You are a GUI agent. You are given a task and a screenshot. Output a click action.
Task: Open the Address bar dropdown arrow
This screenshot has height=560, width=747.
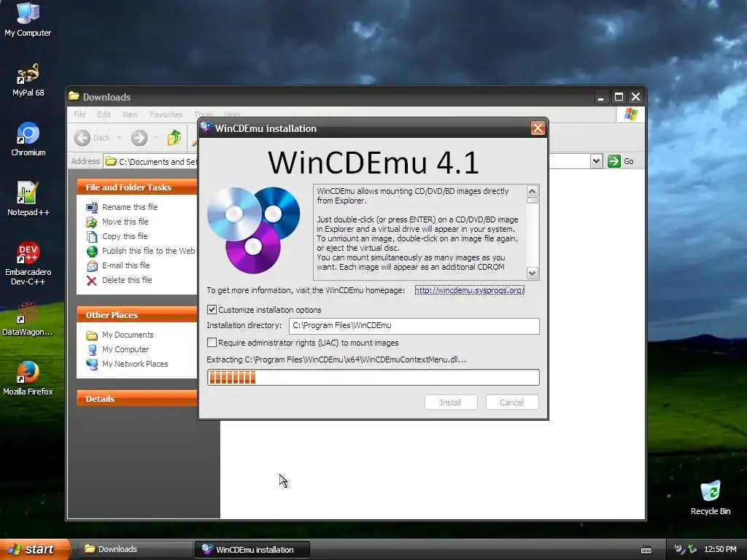[596, 161]
